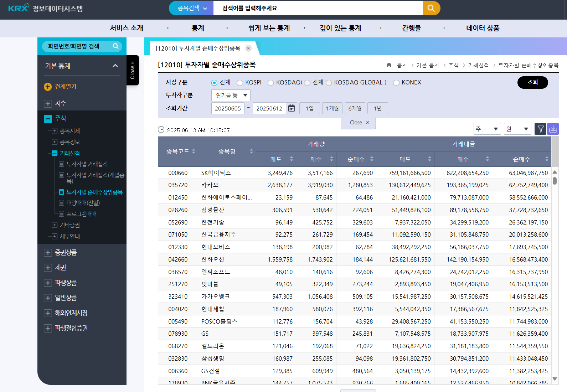
Task: Click the download data icon
Action: pos(553,129)
